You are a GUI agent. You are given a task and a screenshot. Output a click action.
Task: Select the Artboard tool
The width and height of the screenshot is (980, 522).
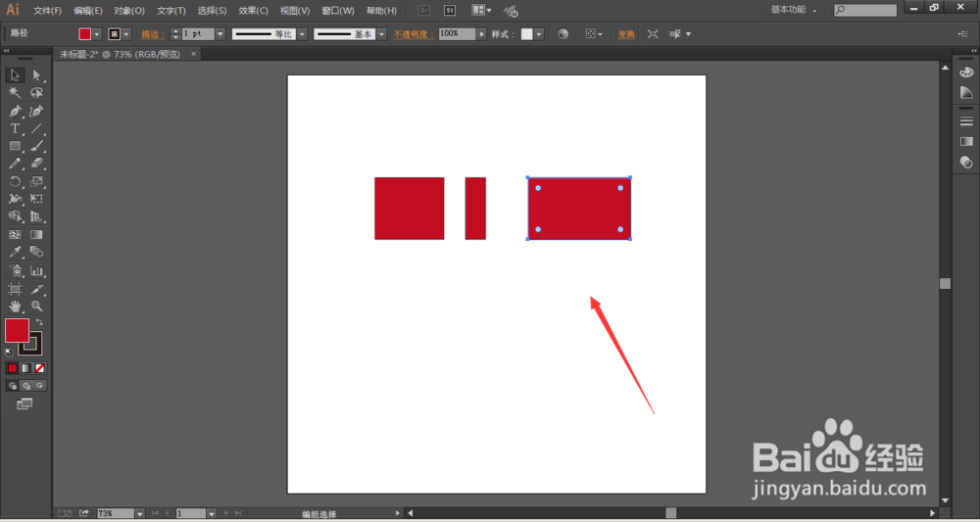click(x=15, y=289)
